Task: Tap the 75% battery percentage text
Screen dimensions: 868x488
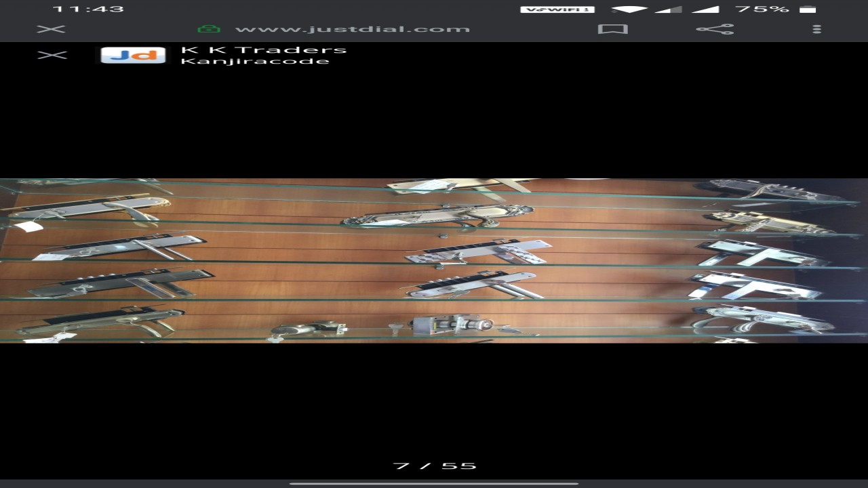Action: [762, 9]
